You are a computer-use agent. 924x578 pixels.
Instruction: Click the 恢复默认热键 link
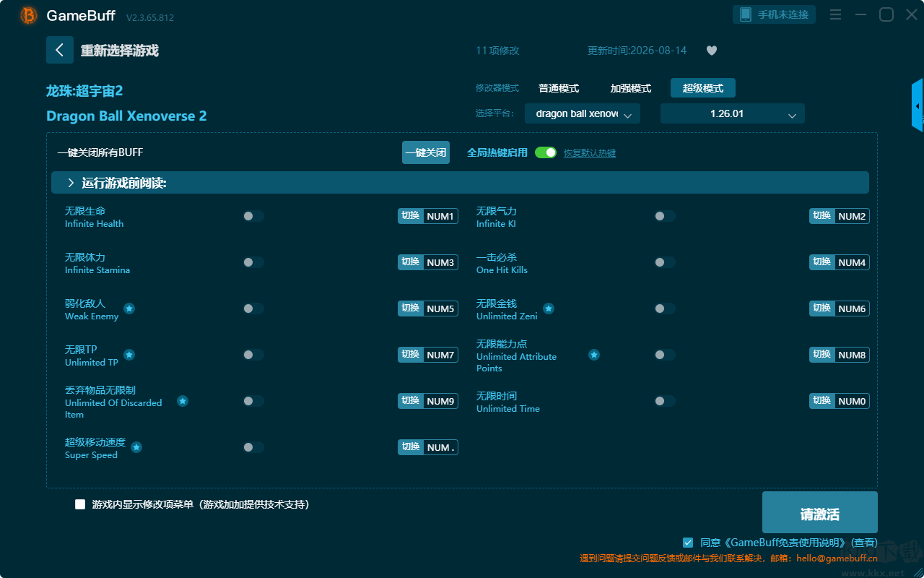tap(590, 153)
